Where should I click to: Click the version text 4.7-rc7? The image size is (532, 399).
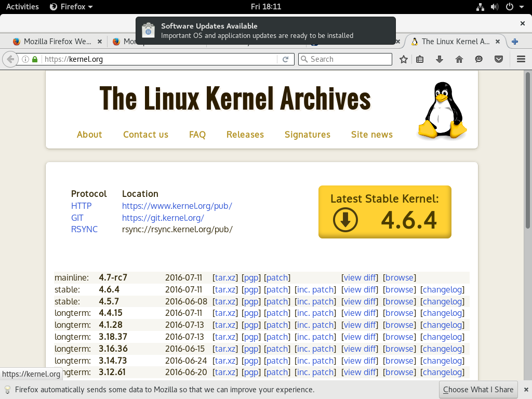(x=113, y=277)
